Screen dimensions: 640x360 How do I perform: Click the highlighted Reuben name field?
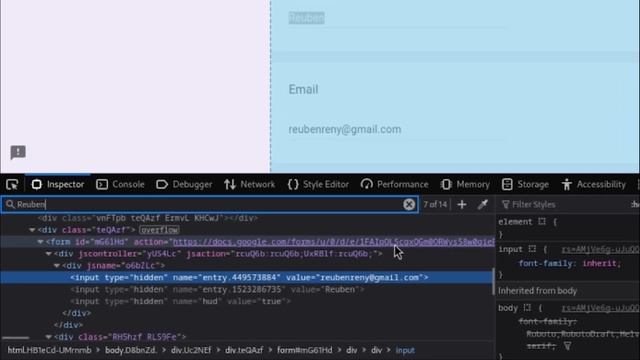tap(307, 18)
